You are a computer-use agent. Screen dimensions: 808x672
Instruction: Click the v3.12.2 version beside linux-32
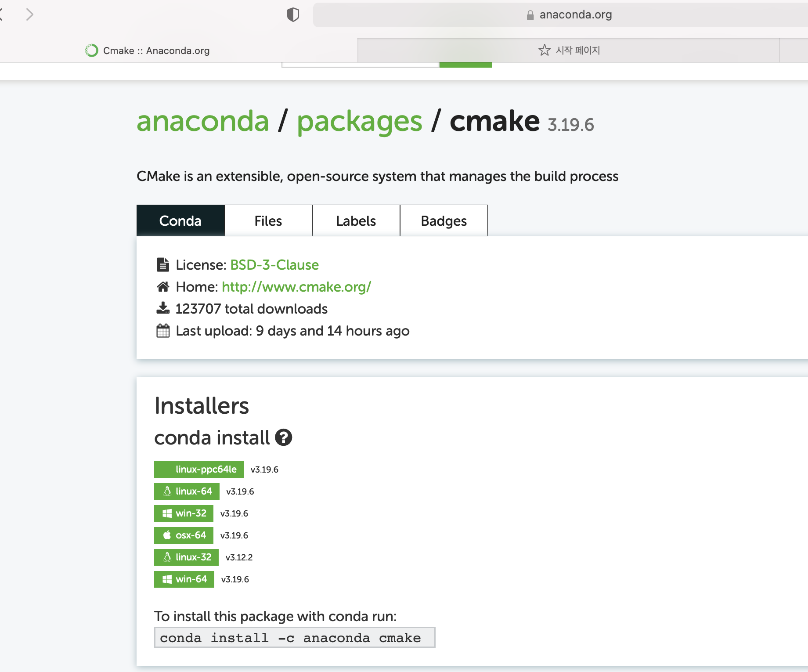click(x=239, y=557)
